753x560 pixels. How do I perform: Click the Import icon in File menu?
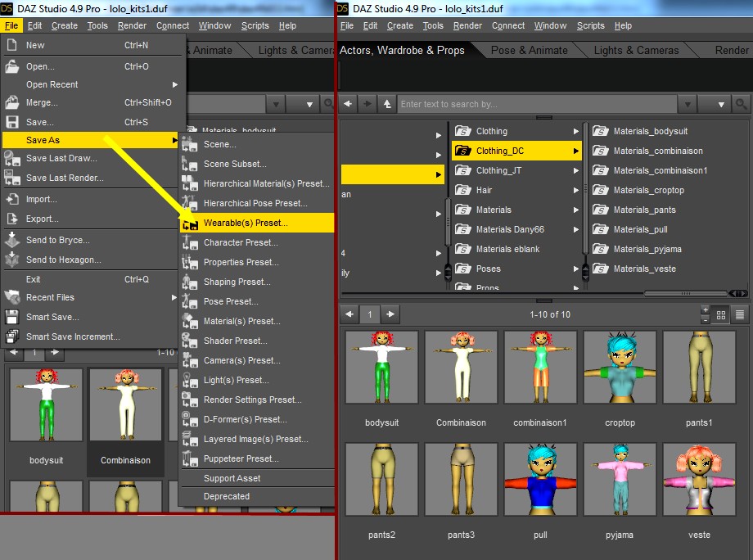tap(12, 199)
